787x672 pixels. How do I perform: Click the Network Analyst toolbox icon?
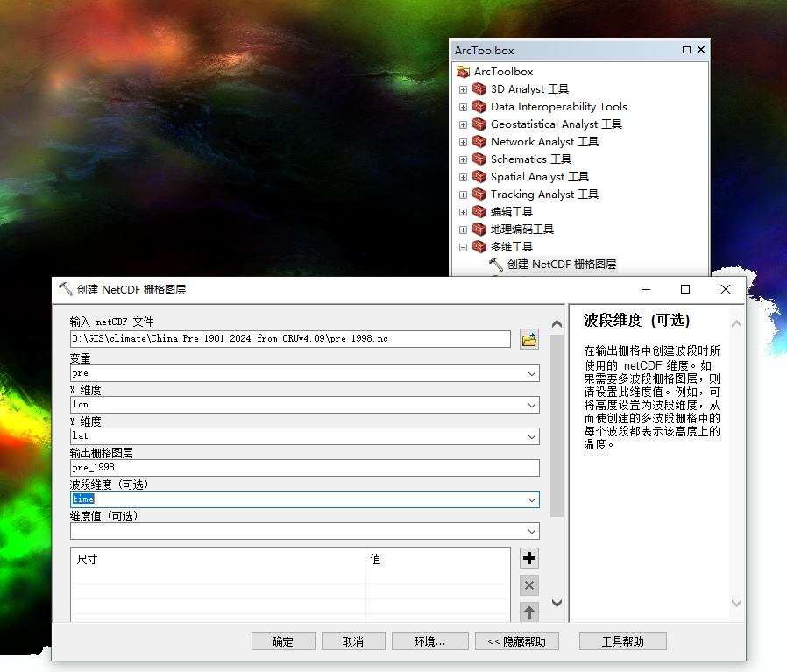(x=479, y=141)
